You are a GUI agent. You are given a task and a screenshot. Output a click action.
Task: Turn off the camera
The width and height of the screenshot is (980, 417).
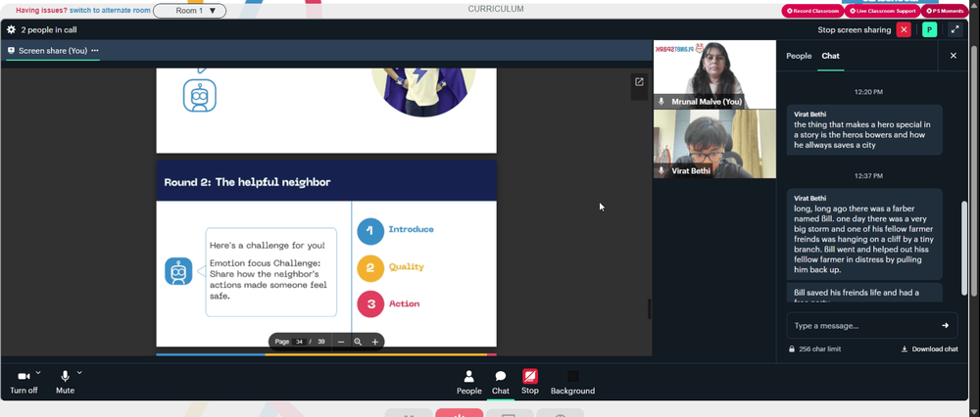tap(24, 382)
